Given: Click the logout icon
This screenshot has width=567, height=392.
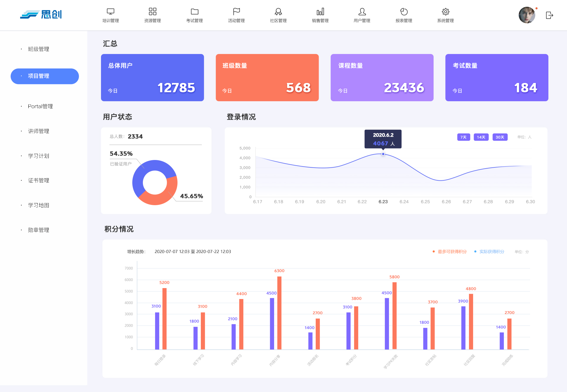Looking at the screenshot, I should (549, 15).
